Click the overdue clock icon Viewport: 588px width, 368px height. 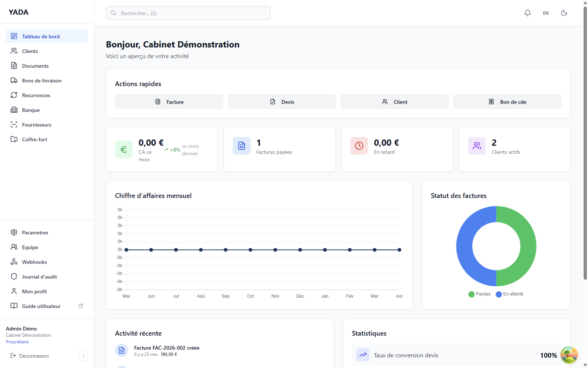(x=359, y=146)
